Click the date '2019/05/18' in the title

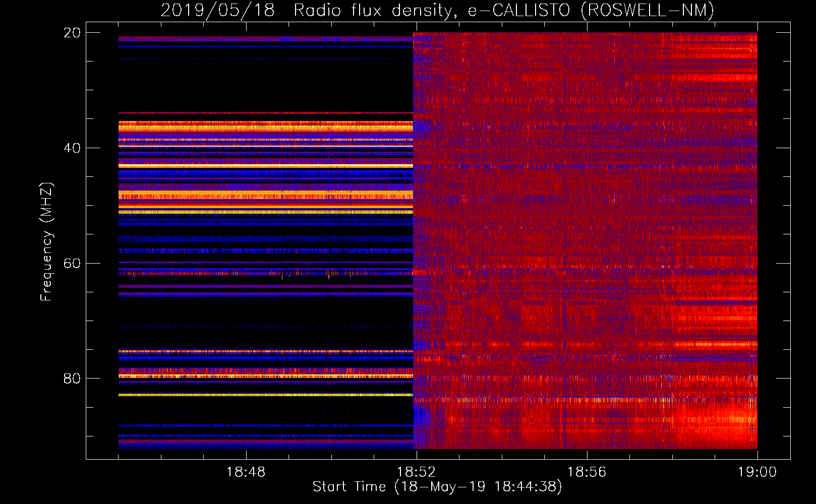(x=217, y=10)
